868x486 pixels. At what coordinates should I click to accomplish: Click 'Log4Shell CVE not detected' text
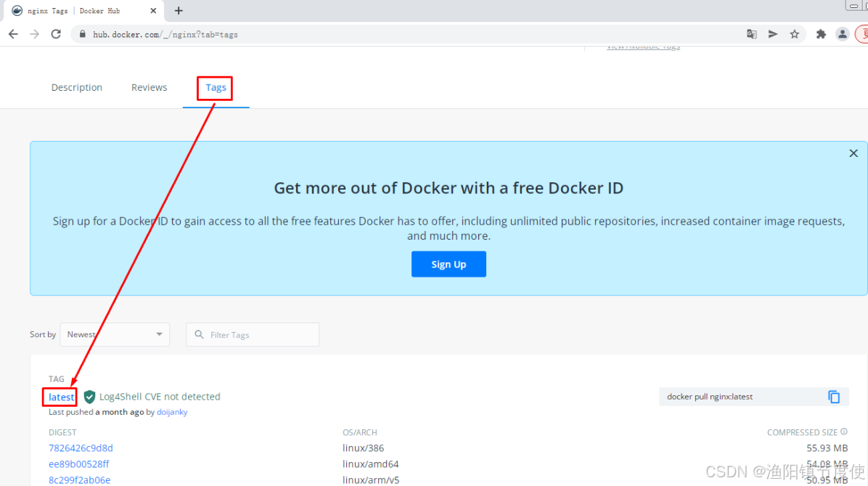point(160,397)
